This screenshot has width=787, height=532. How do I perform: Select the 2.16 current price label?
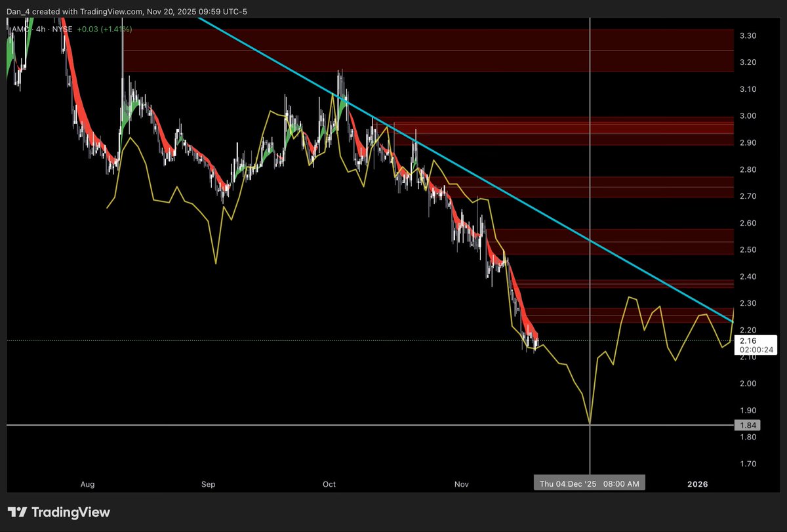tap(757, 345)
